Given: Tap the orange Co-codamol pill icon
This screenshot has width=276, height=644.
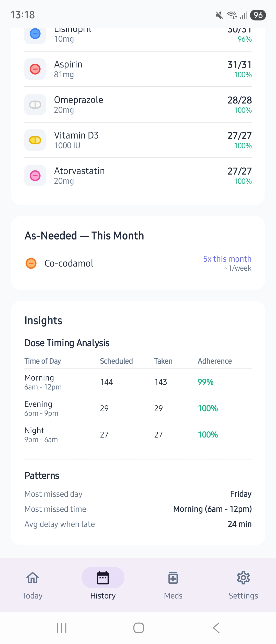Looking at the screenshot, I should pos(31,263).
